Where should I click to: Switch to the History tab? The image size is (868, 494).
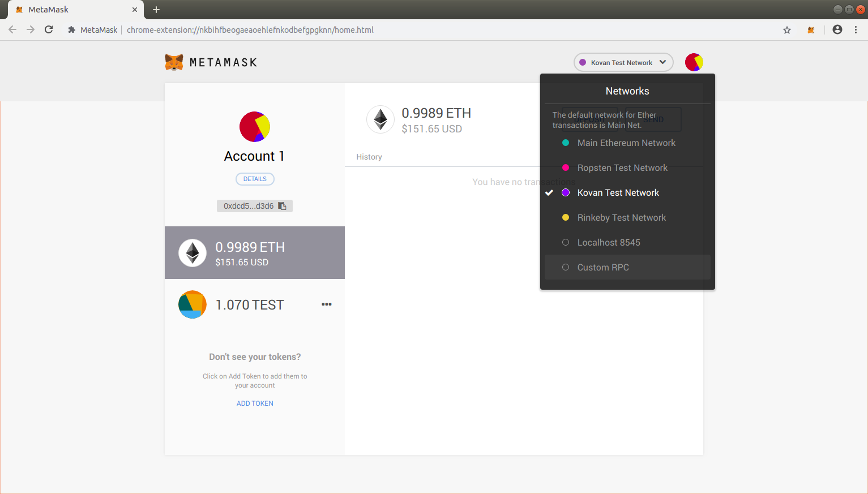point(369,157)
